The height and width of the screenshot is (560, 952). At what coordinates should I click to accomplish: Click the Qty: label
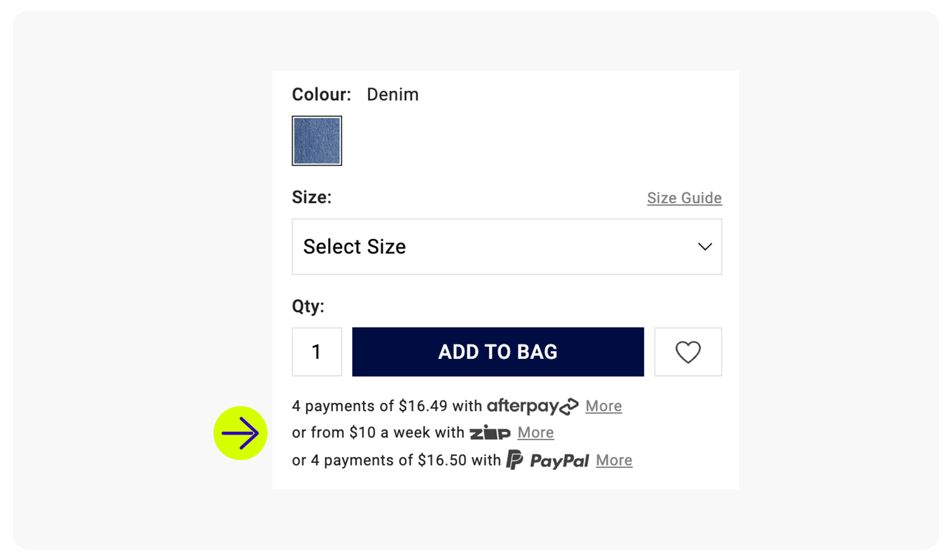click(308, 306)
